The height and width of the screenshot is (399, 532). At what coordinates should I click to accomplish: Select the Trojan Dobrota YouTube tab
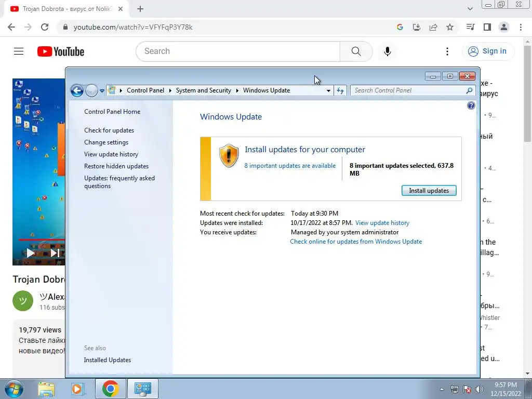point(66,9)
